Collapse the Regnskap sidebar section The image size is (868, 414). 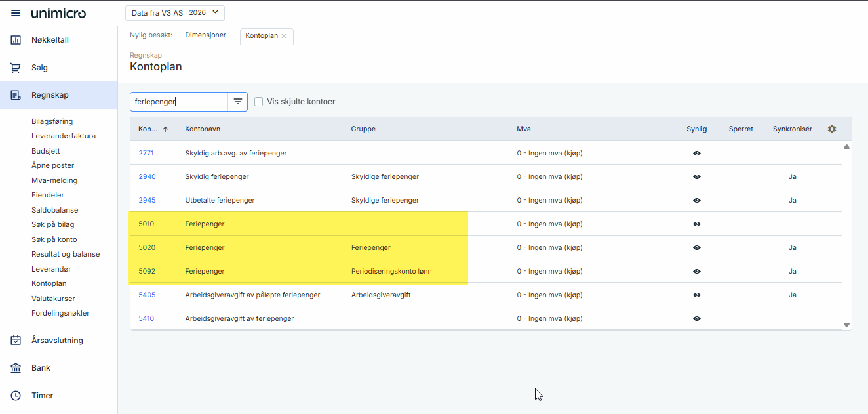[50, 95]
